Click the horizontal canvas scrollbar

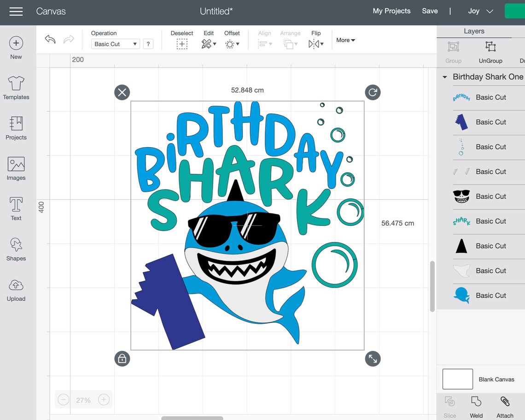click(192, 418)
